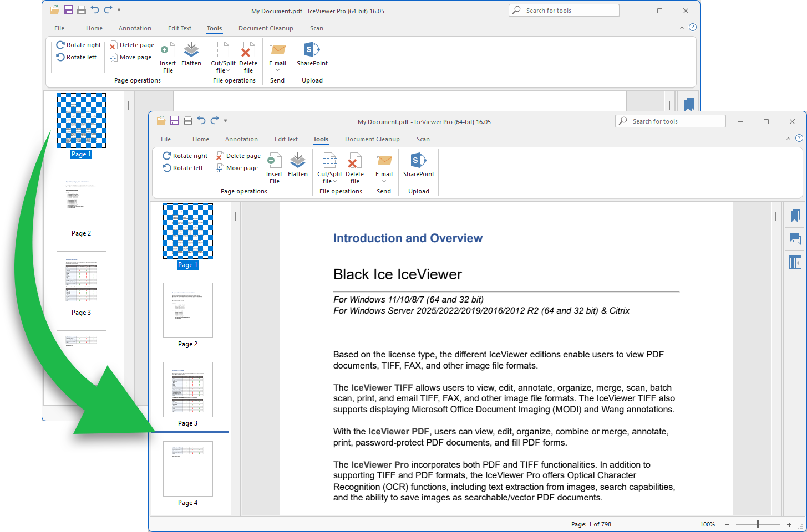Click Rotate right in the front window
Viewport: 807px width, 532px height.
185,156
